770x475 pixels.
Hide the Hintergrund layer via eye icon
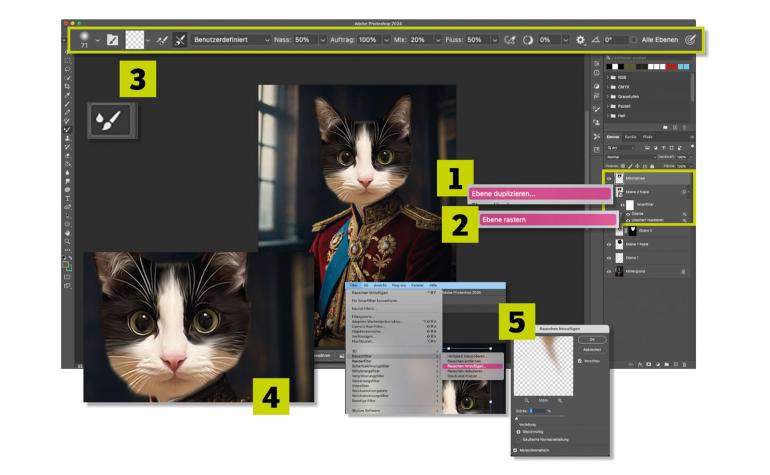(x=609, y=271)
